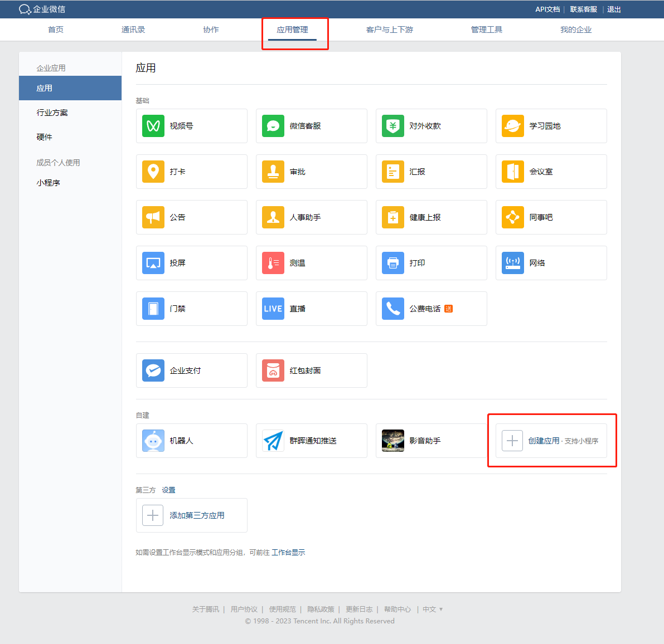Open the 视频号 app icon
The width and height of the screenshot is (664, 644).
click(x=153, y=126)
